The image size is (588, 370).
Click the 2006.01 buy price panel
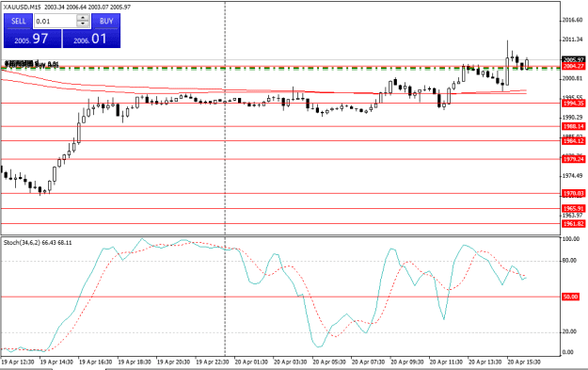coord(91,39)
